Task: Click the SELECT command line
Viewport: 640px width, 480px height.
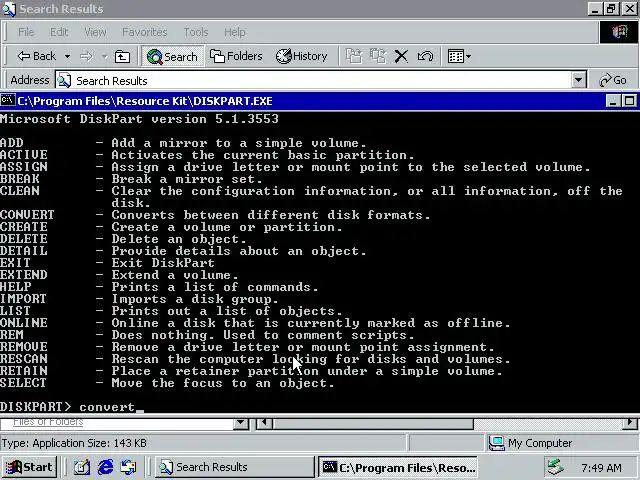Action: pos(167,383)
